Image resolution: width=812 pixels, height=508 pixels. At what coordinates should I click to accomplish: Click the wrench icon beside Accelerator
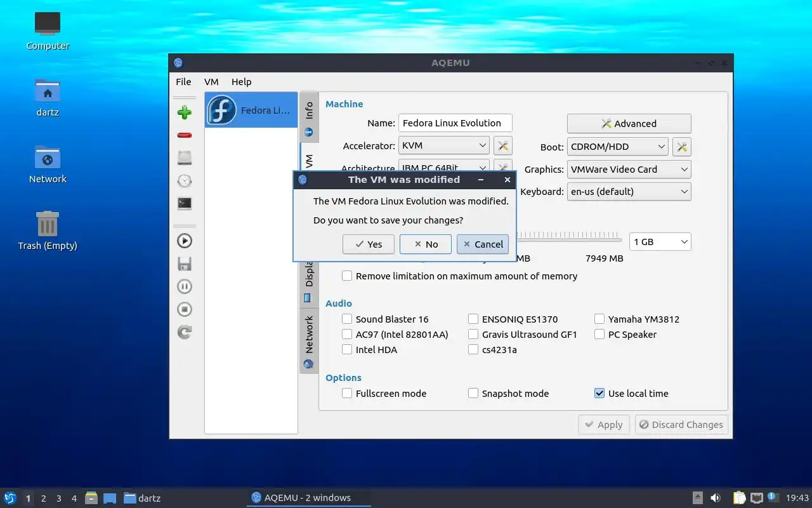click(503, 146)
